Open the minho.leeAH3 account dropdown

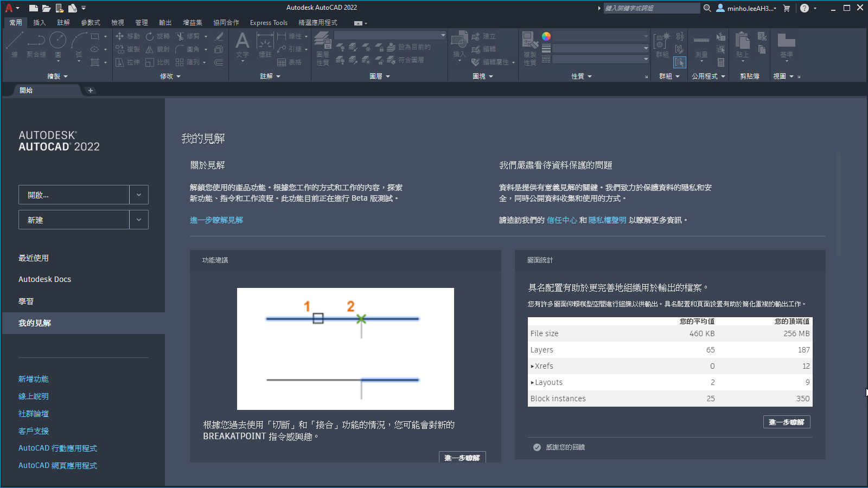[x=746, y=8]
